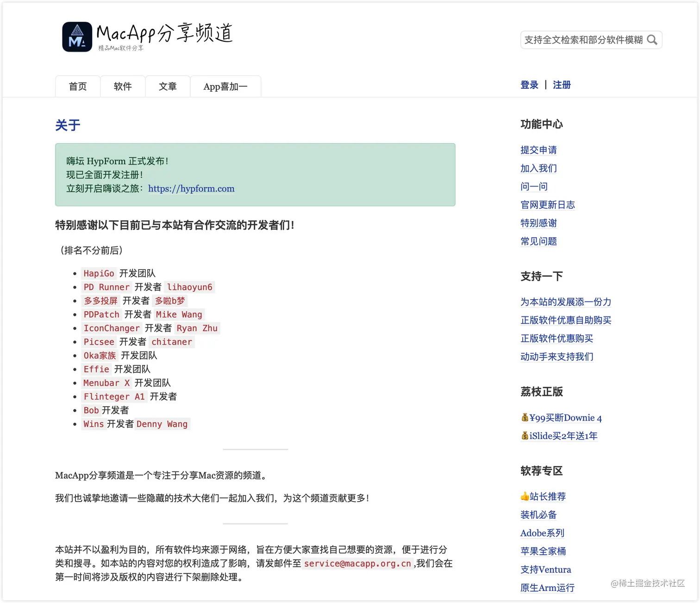The image size is (700, 603).
Task: Click the MacApp分享频道 site title
Action: click(164, 33)
